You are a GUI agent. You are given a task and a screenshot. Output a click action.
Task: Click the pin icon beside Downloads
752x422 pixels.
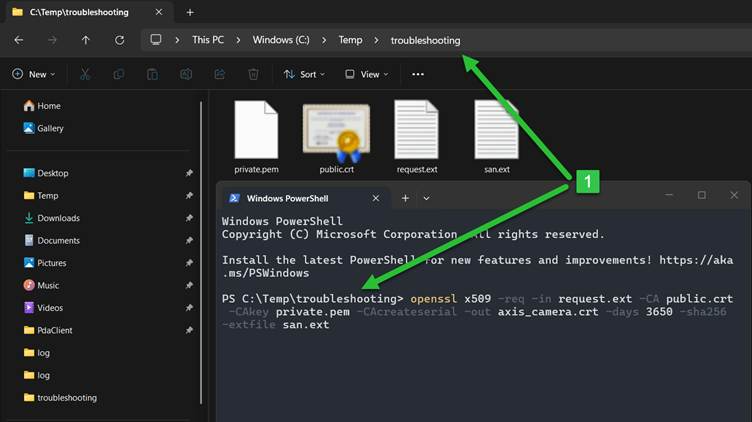pos(189,218)
